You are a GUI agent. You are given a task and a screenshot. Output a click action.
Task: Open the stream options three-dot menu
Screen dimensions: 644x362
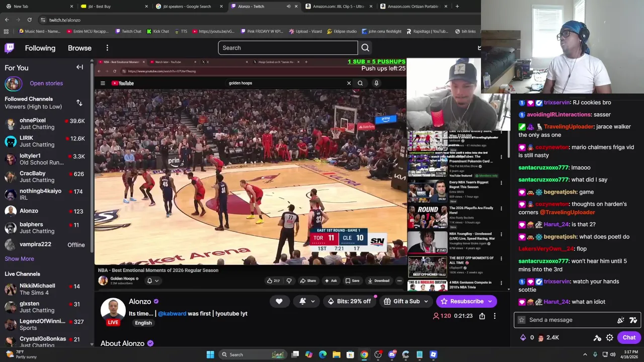coord(495,316)
